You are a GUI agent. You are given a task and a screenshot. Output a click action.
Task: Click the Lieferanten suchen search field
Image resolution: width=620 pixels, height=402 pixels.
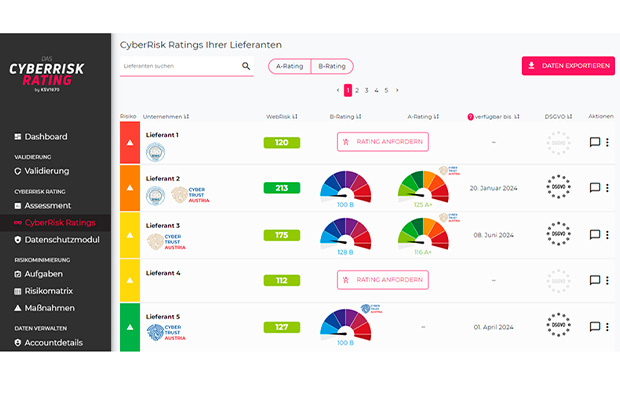[x=178, y=67]
